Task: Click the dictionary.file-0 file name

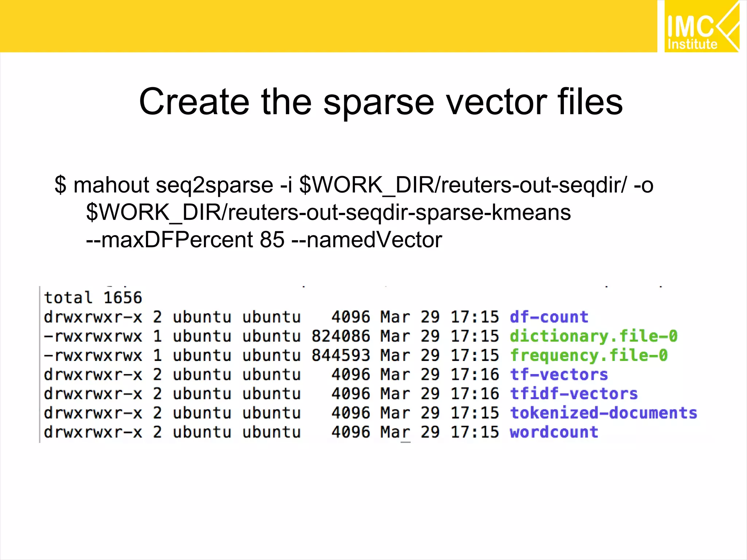Action: pyautogui.click(x=593, y=336)
